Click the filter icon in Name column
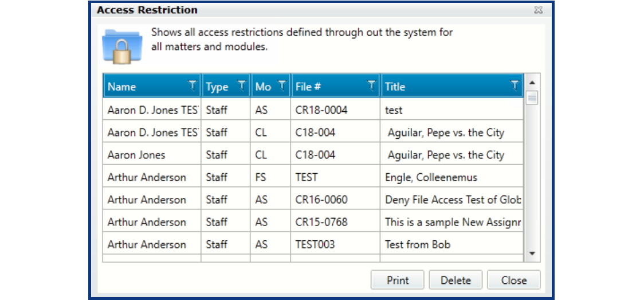644x300 pixels. [x=192, y=86]
